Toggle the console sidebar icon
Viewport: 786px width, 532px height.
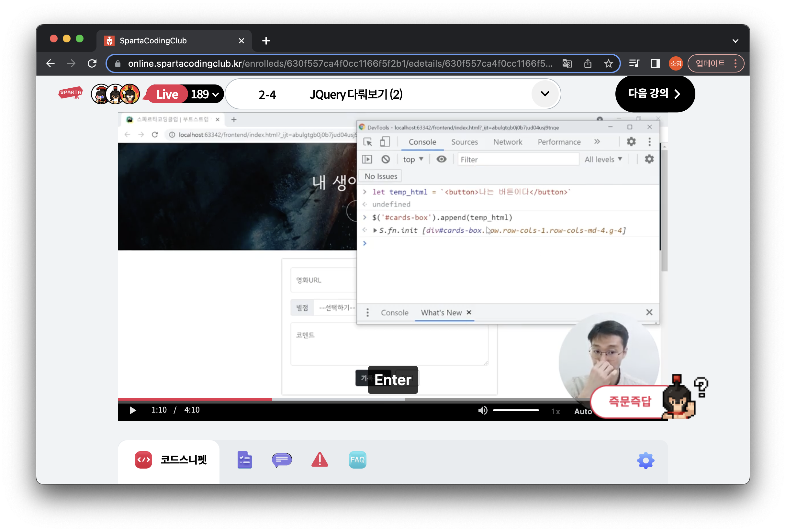(x=367, y=159)
